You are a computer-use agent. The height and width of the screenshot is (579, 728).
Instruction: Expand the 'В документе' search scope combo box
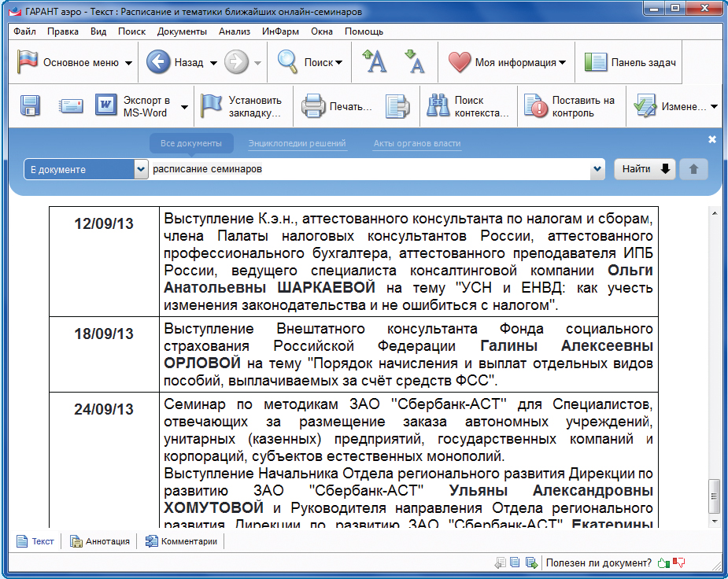(x=141, y=169)
